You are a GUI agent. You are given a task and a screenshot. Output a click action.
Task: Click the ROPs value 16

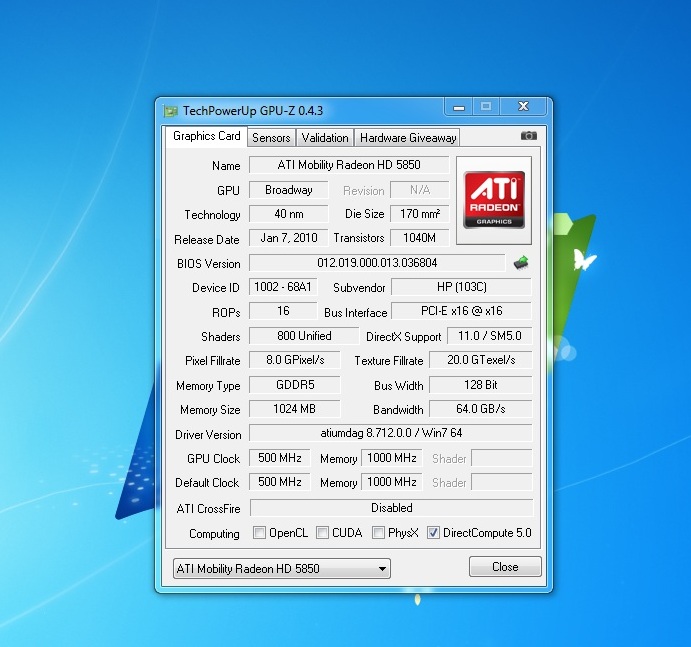(283, 311)
